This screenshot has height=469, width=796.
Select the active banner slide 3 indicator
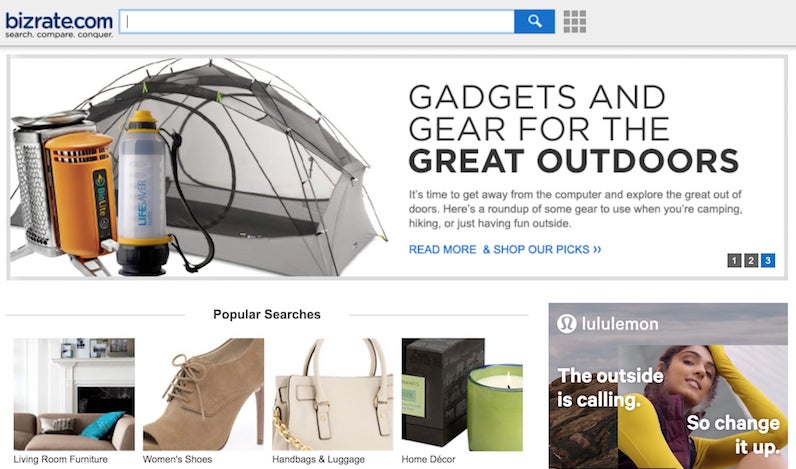tap(768, 260)
